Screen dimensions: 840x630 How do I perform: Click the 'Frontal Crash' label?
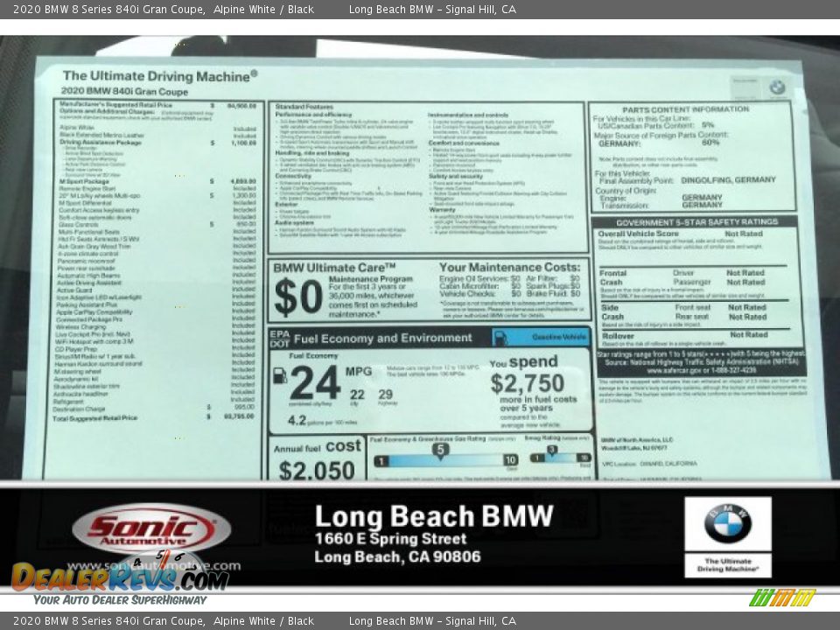coord(612,277)
